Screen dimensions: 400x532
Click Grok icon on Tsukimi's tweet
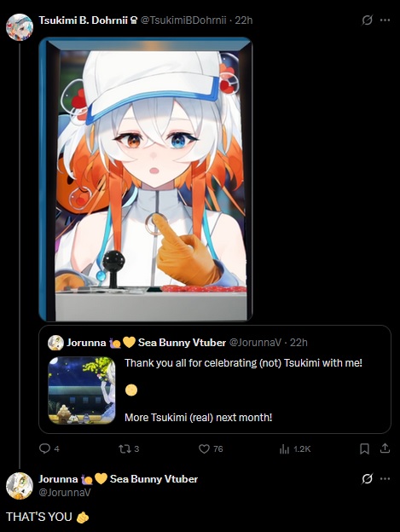point(367,20)
